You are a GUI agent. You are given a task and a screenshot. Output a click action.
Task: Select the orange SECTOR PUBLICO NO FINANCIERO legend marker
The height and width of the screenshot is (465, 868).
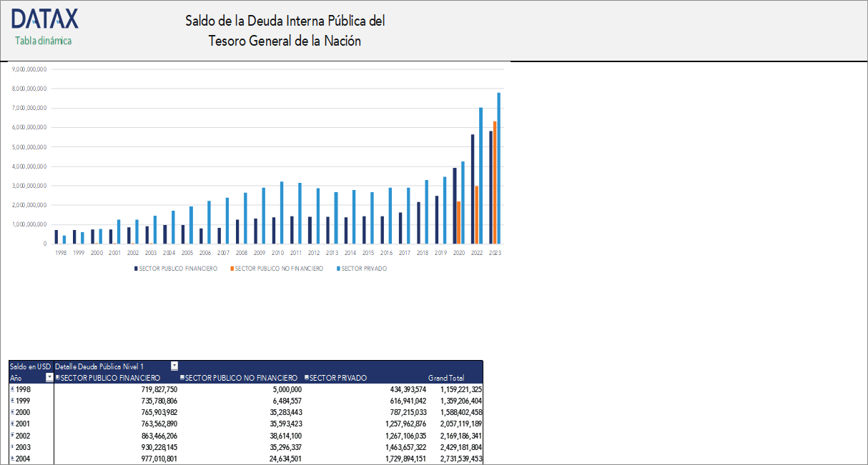pos(232,268)
